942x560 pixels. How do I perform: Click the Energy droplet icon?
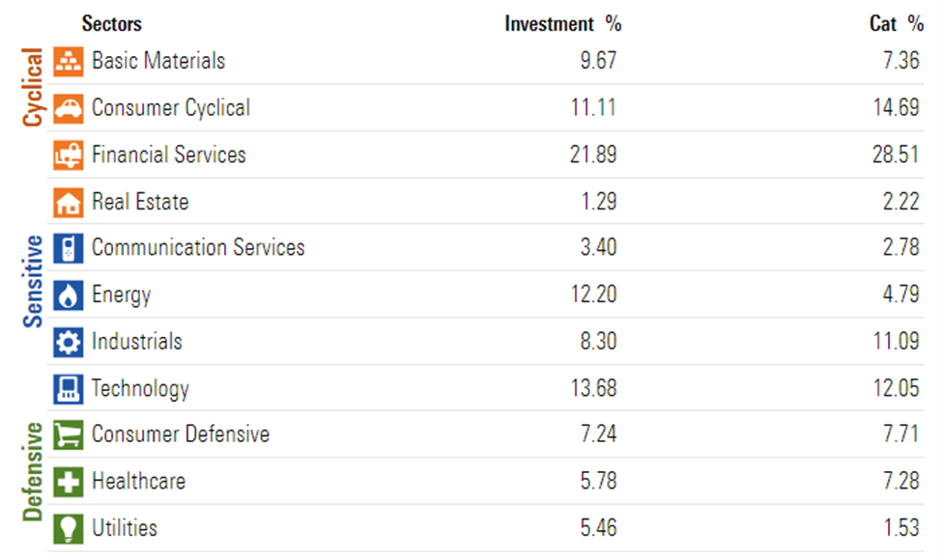click(x=68, y=294)
